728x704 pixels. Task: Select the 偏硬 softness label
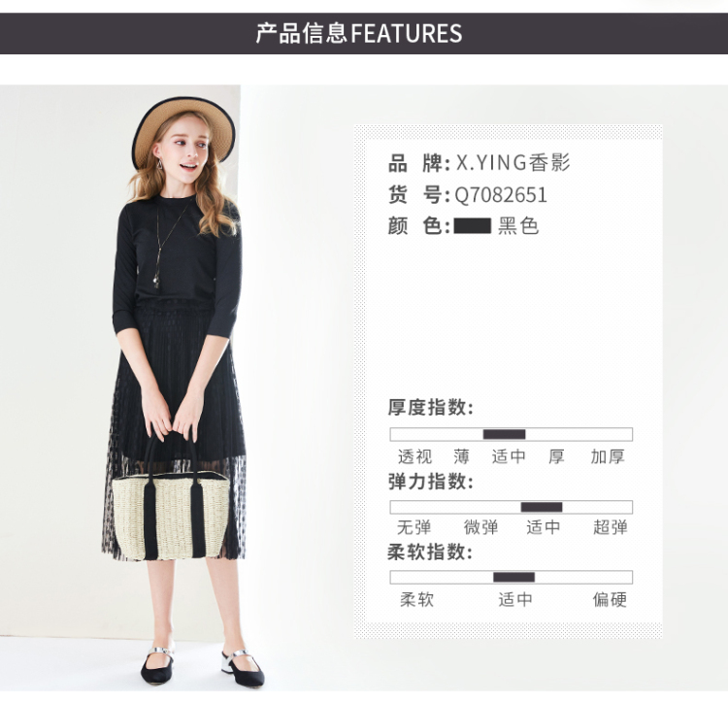(x=611, y=599)
